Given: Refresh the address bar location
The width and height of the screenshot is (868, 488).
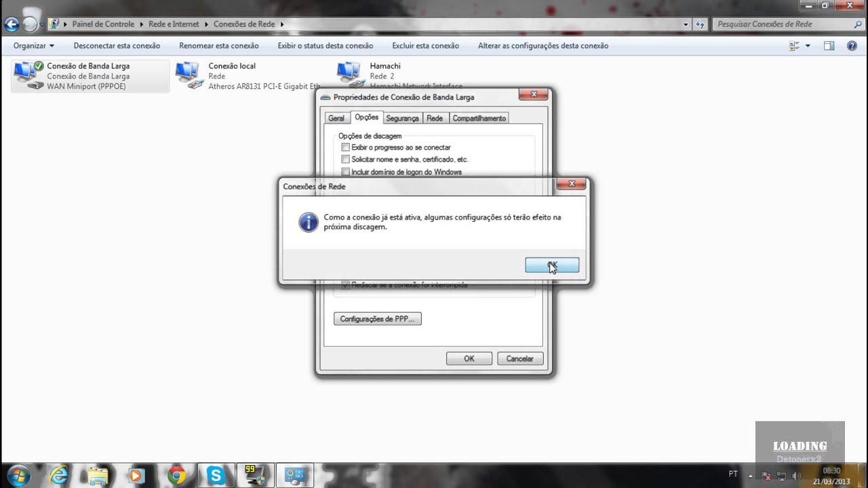Looking at the screenshot, I should click(x=701, y=24).
